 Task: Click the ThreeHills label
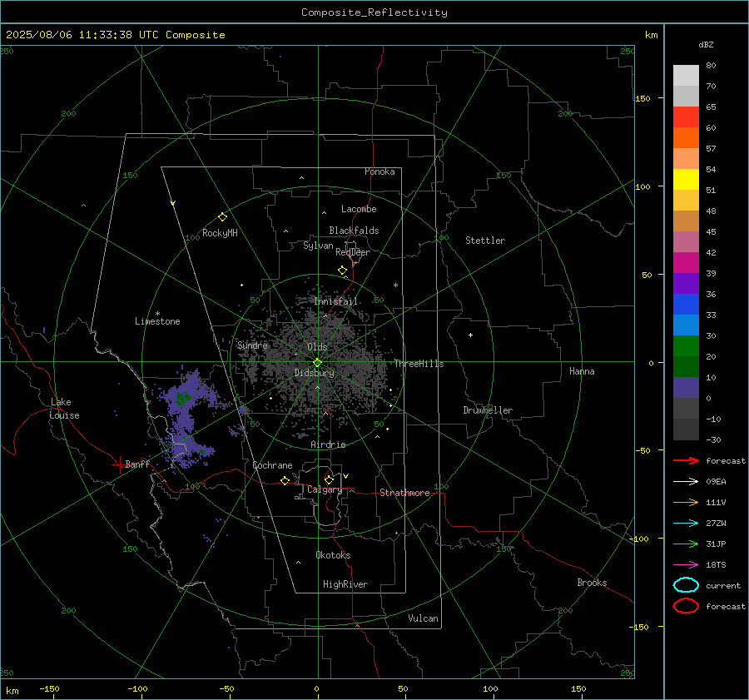point(419,364)
